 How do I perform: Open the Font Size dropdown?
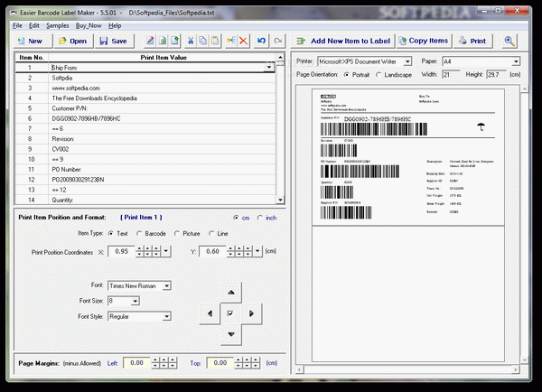[135, 301]
